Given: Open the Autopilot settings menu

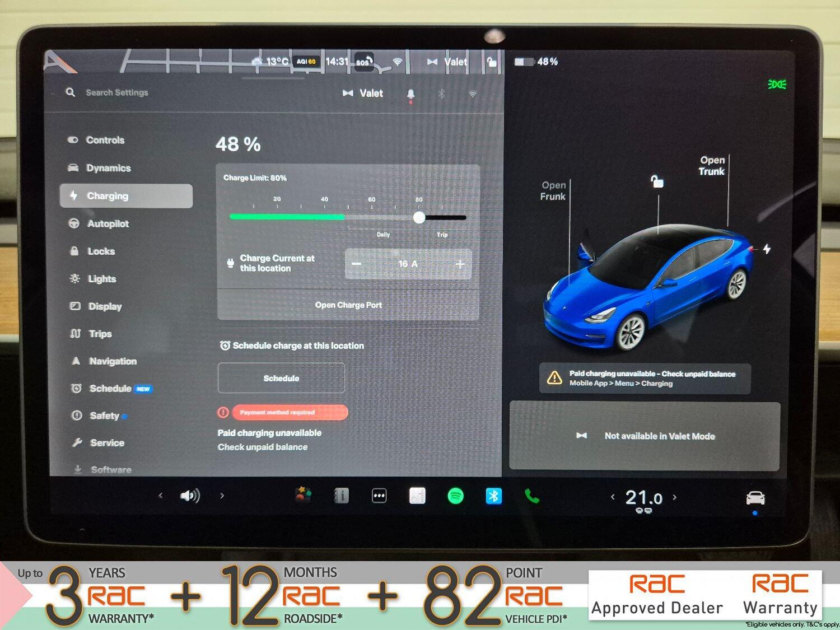Looking at the screenshot, I should point(108,223).
